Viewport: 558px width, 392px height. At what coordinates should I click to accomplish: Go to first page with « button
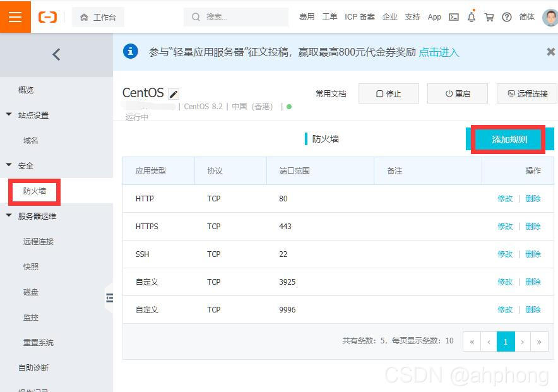pyautogui.click(x=472, y=342)
